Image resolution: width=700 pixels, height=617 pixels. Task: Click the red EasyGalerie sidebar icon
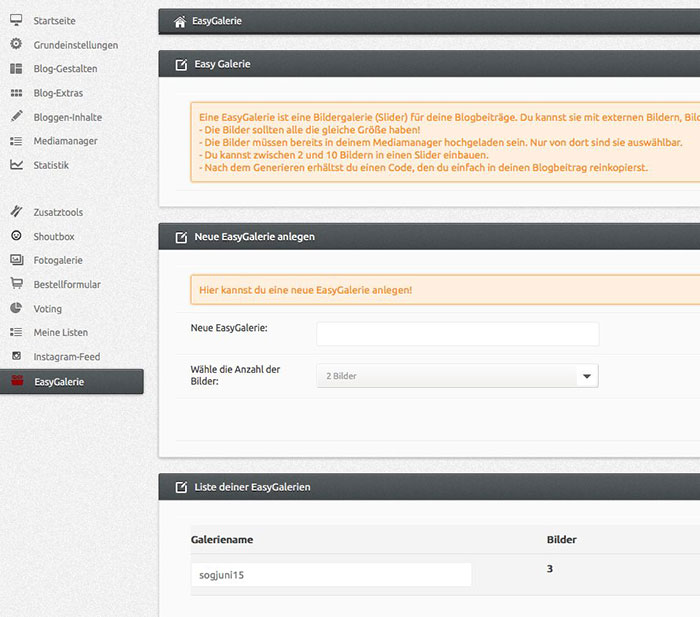[17, 381]
